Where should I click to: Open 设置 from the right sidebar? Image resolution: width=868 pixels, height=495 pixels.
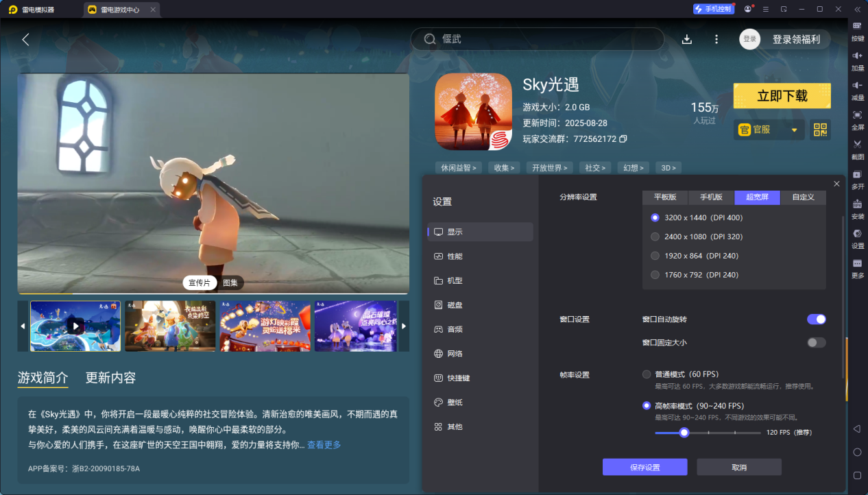pos(857,233)
